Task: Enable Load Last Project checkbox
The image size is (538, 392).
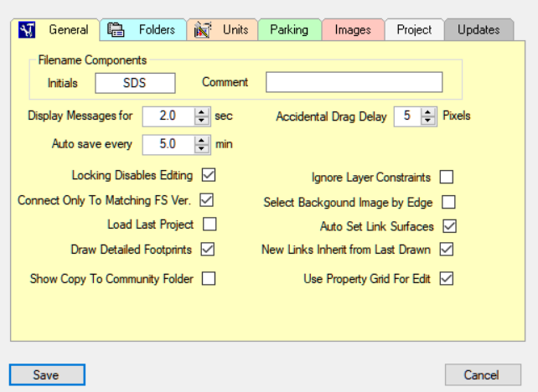Action: click(210, 224)
